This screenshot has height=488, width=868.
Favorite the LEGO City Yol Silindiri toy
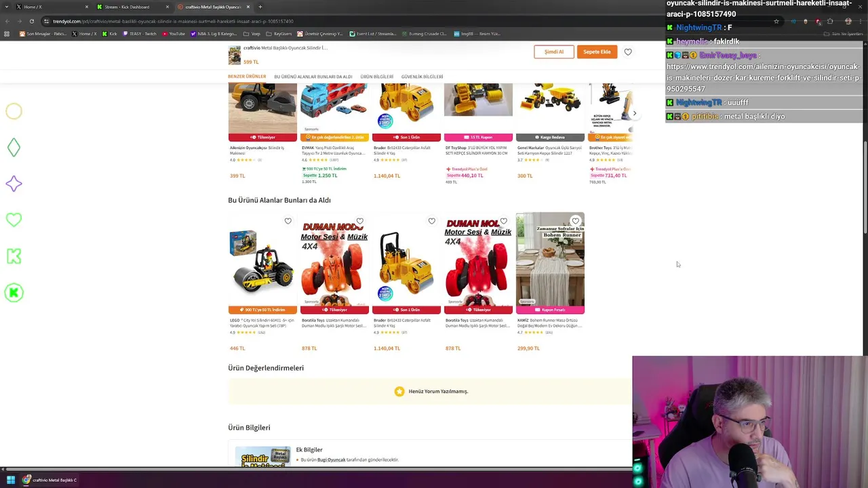click(x=288, y=221)
